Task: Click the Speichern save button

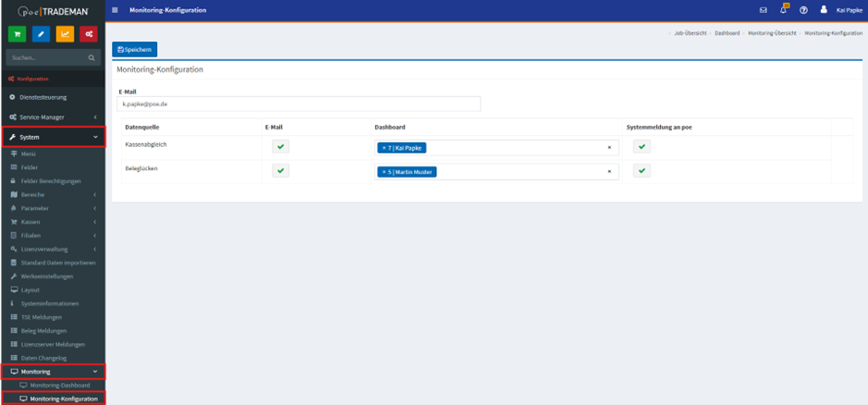Action: click(135, 49)
